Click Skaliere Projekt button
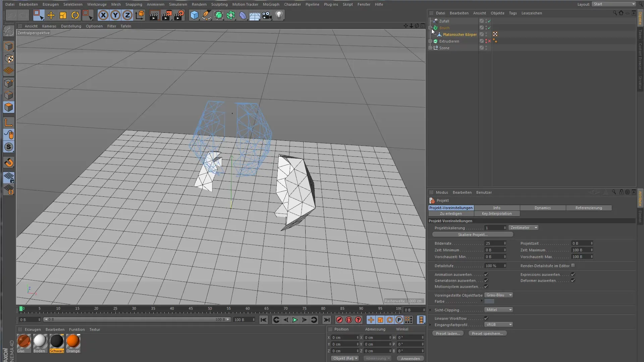The image size is (644, 362). pyautogui.click(x=473, y=235)
